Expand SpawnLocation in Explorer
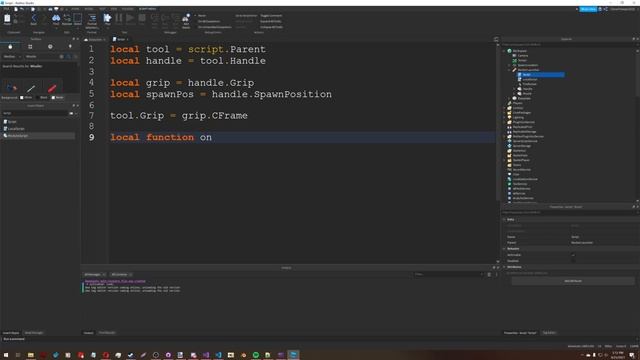This screenshot has width=640, height=360. tap(509, 65)
